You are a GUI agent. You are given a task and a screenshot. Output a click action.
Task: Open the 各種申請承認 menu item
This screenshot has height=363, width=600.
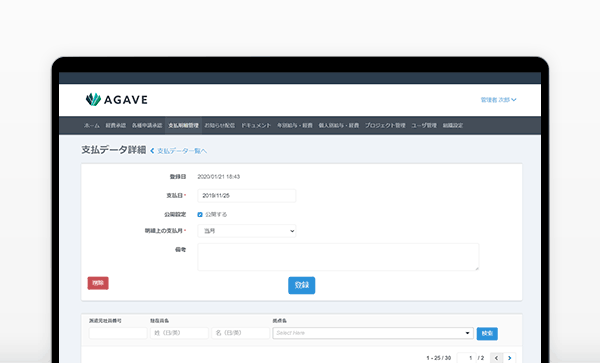click(x=147, y=125)
